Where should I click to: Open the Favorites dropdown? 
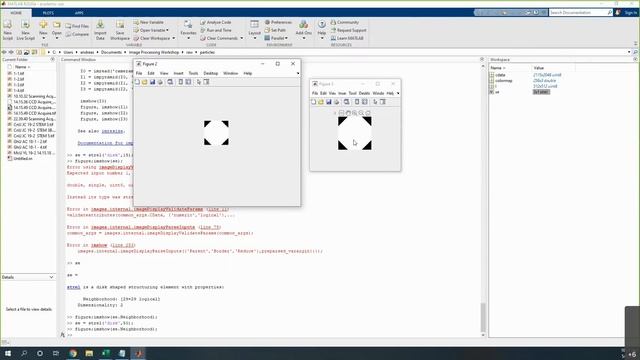(x=188, y=31)
